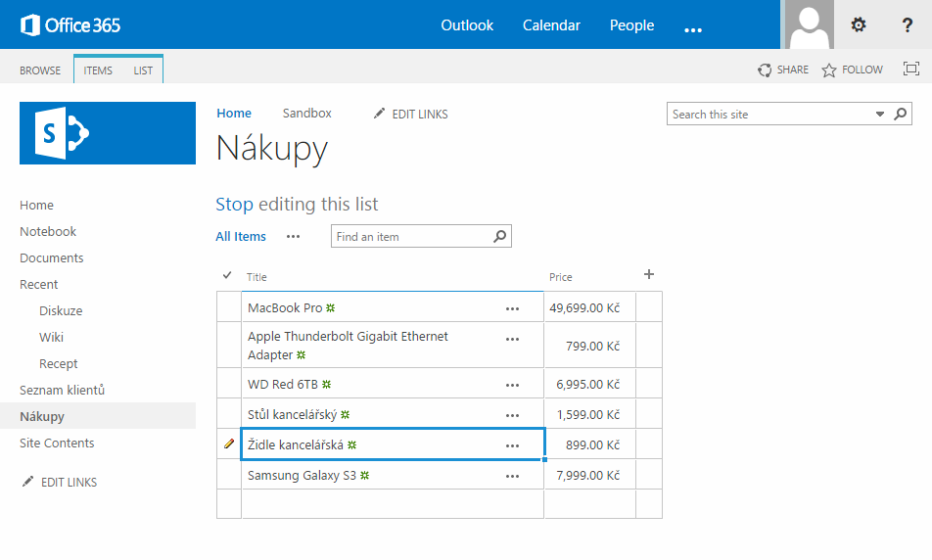Select the All Items view
The width and height of the screenshot is (932, 560).
click(241, 237)
